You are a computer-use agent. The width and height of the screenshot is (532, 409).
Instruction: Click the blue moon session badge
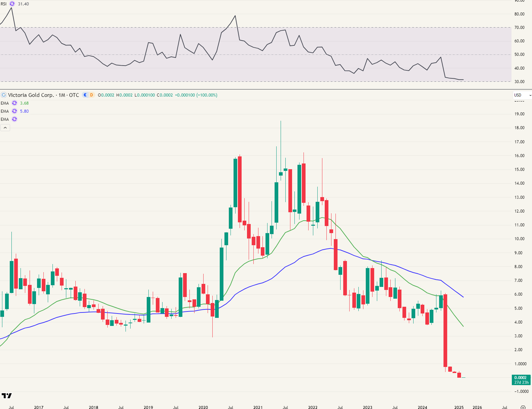85,95
